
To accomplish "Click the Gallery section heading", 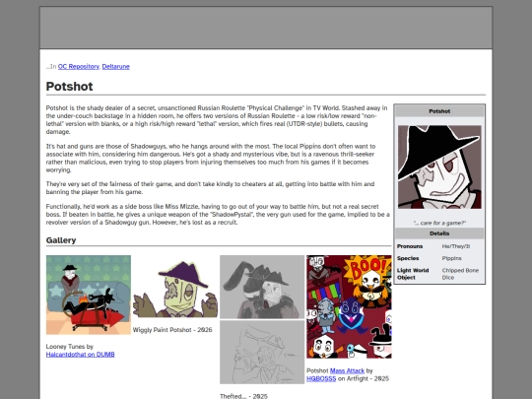I will [61, 240].
